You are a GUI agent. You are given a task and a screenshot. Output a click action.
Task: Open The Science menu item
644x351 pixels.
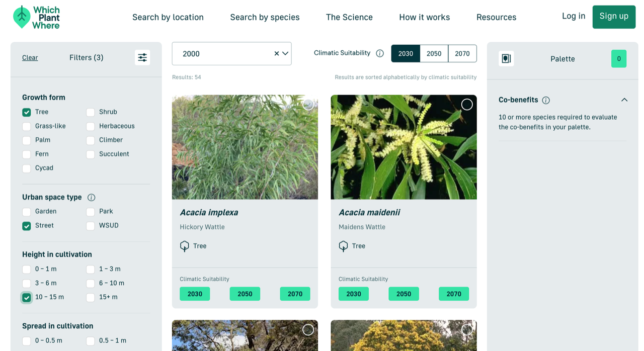coord(349,17)
